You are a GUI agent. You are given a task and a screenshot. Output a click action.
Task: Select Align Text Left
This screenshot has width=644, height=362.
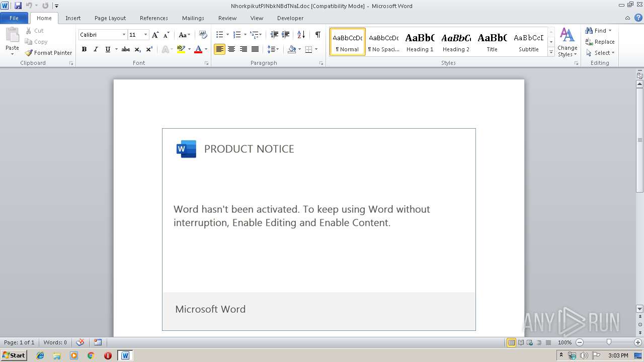click(x=219, y=49)
